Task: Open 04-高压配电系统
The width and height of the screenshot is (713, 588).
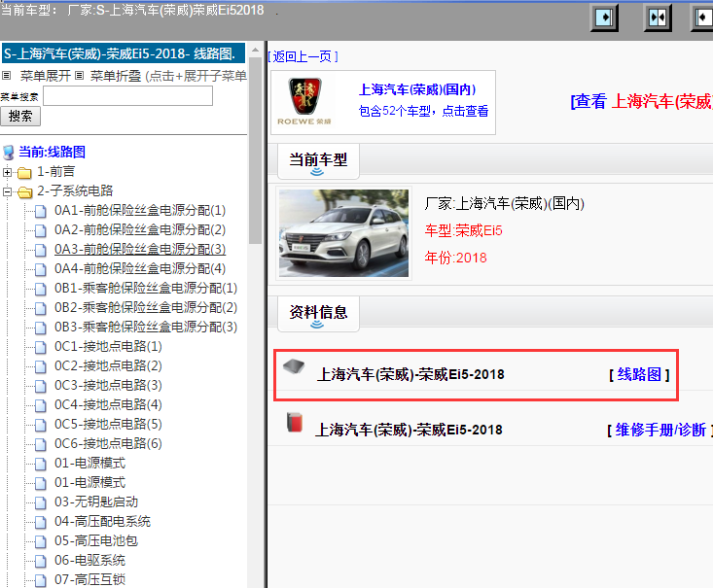Action: pos(102,522)
